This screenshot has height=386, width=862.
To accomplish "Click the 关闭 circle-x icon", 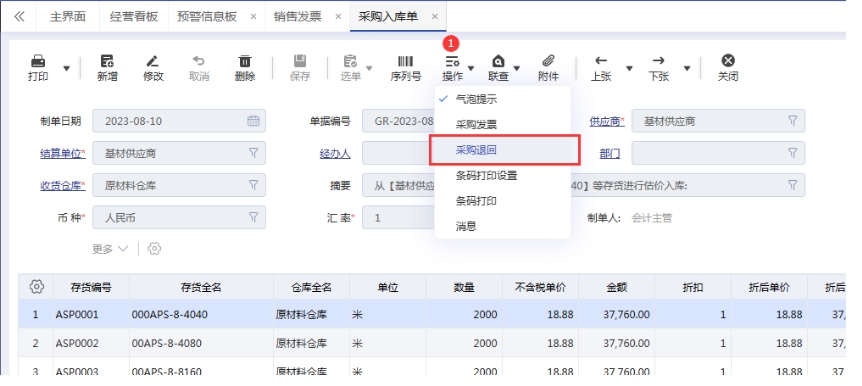I will (x=728, y=61).
